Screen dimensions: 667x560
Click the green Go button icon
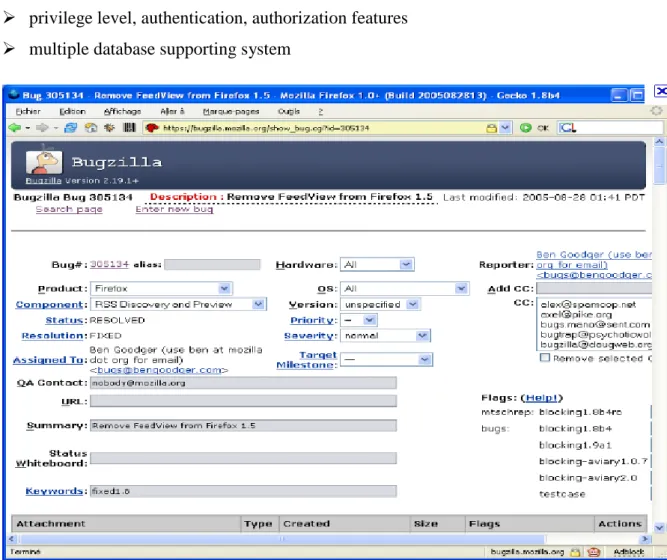coord(526,128)
